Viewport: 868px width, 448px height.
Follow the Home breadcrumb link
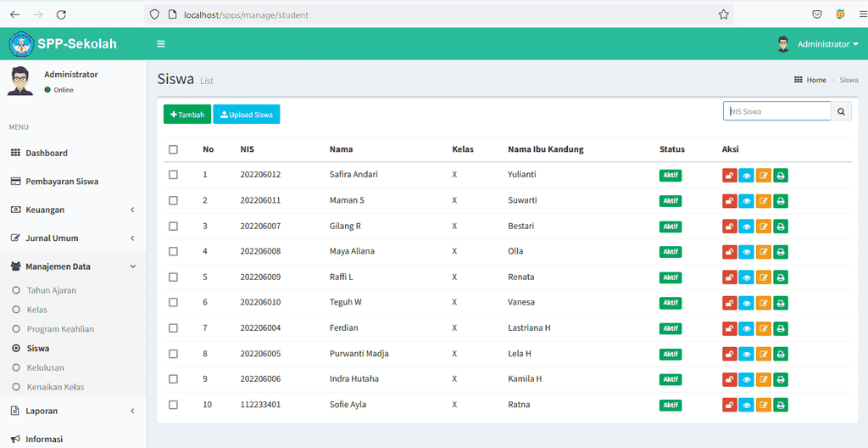[x=816, y=81]
